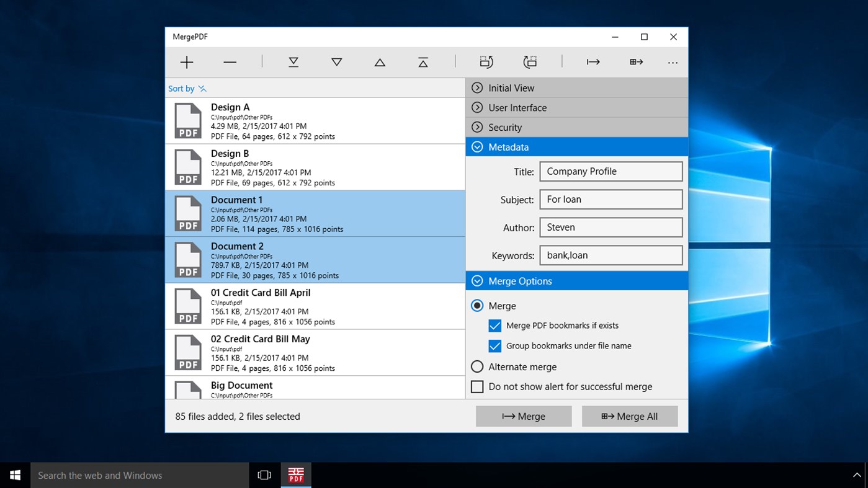Move Document 2 up one position

[380, 62]
